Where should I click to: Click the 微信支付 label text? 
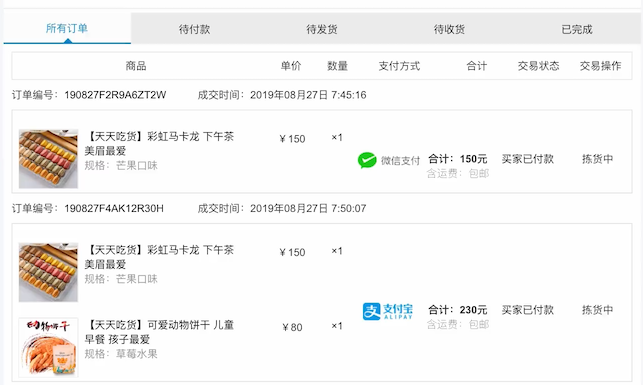[400, 160]
